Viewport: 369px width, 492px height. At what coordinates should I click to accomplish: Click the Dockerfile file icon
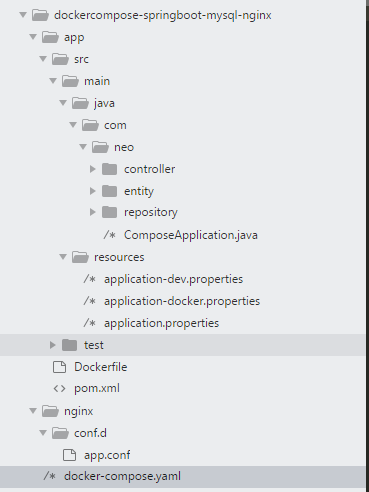pos(59,367)
